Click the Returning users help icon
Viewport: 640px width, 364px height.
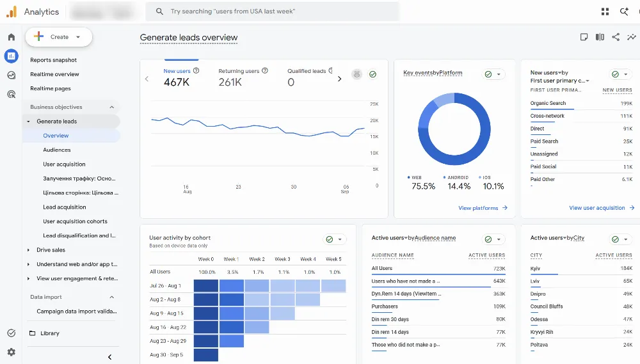[x=265, y=70]
